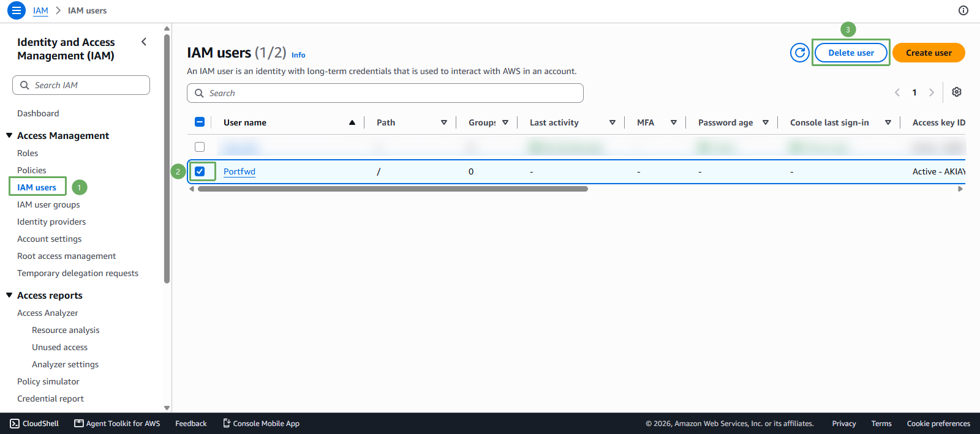
Task: Open Last activity column sort dropdown
Action: (612, 122)
